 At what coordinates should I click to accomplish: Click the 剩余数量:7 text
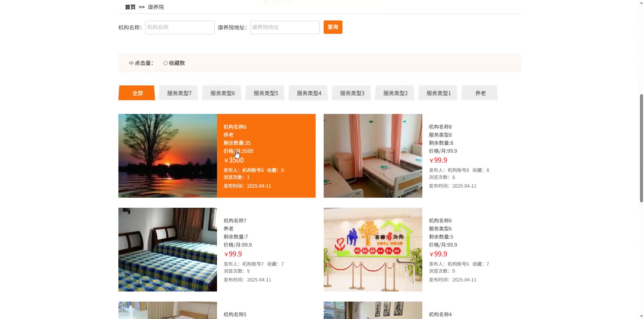[236, 237]
